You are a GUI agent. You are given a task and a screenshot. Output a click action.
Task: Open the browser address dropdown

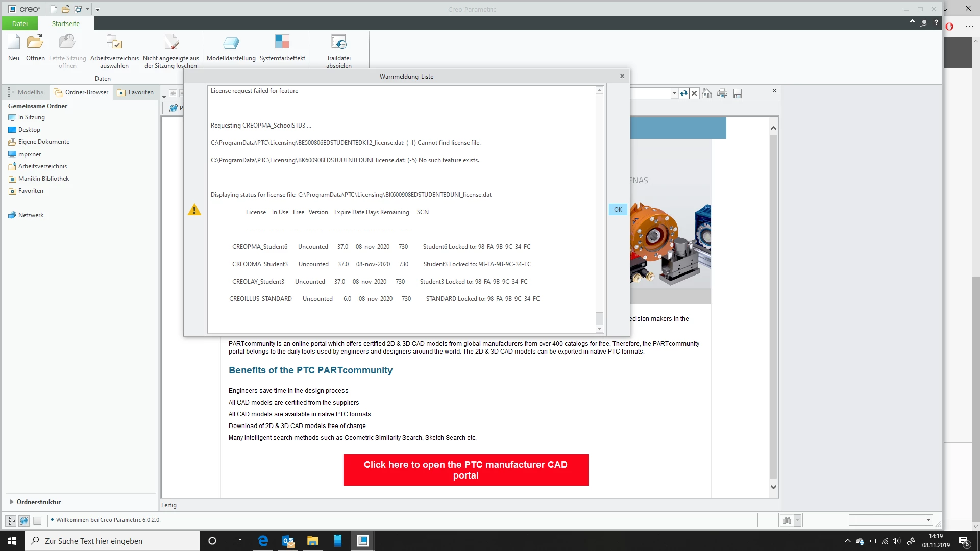tap(674, 93)
